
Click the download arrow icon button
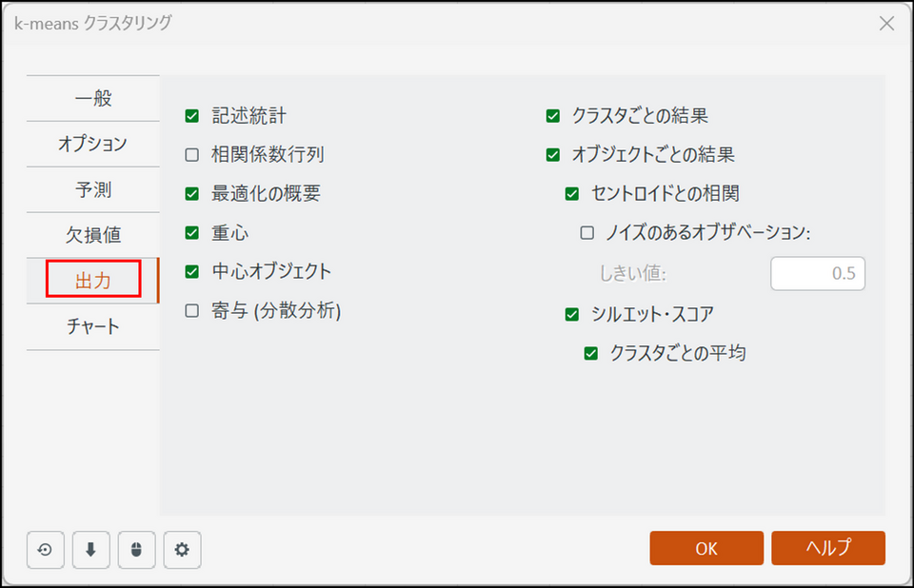90,549
